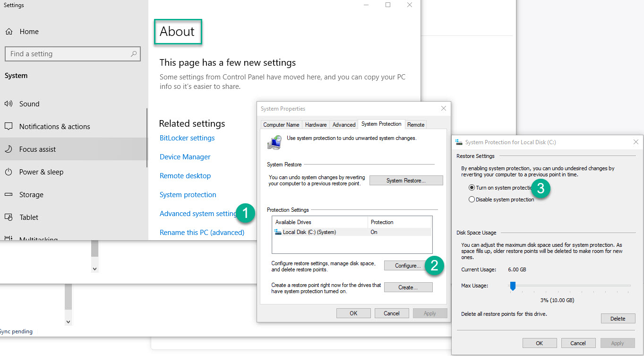Click the search magnifier in Find a setting
The height and width of the screenshot is (356, 644).
(x=134, y=53)
